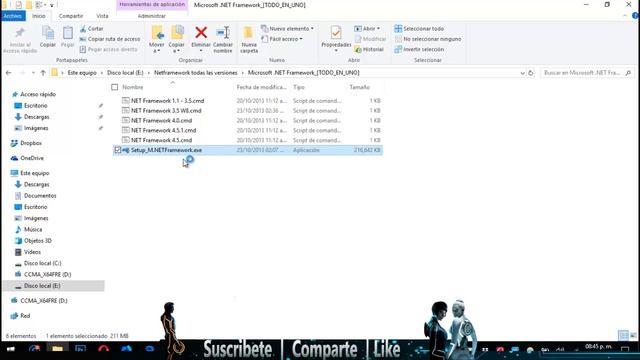The image size is (640, 360).
Task: Switch to the Inicio ribbon tab
Action: pos(39,16)
